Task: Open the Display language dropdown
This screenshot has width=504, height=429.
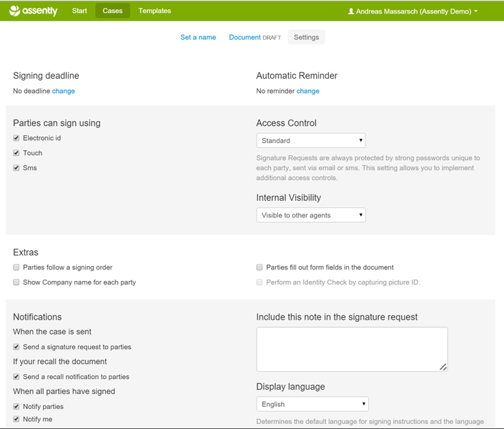Action: click(312, 404)
